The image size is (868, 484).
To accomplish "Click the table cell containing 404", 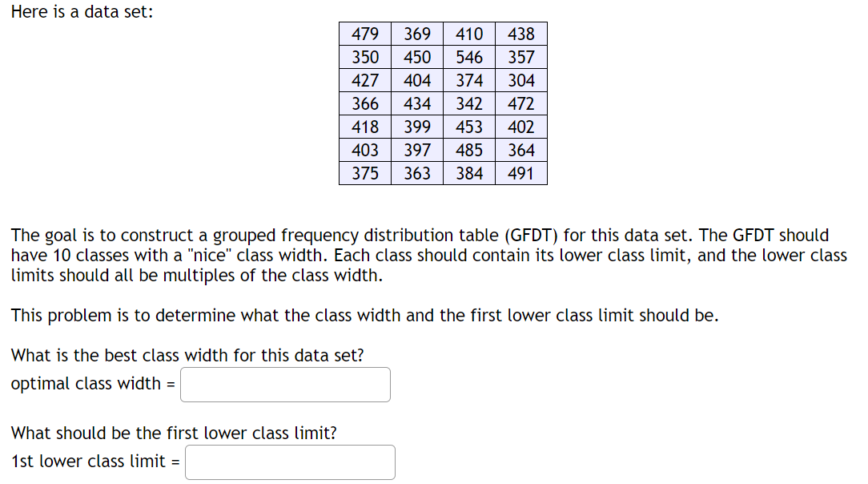I will pos(416,80).
